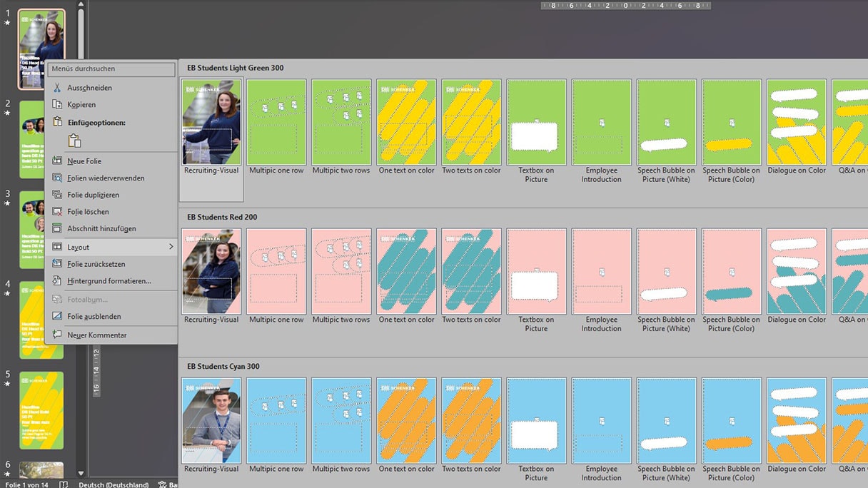Click the Folie löschen icon
Screen dimensions: 868x488
[x=57, y=212]
